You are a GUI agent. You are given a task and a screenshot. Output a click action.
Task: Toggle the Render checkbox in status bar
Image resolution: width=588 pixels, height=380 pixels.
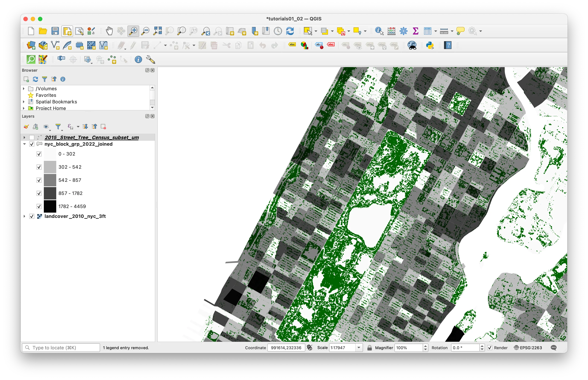(x=490, y=348)
